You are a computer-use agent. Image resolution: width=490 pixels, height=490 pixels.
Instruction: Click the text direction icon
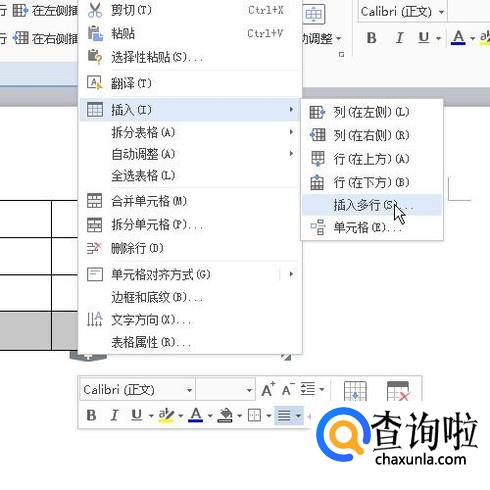pos(95,319)
